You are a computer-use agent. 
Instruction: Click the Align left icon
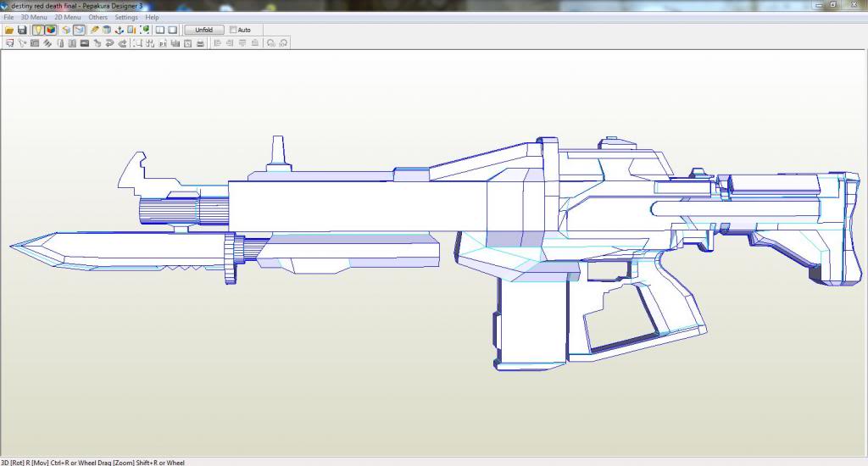(x=218, y=43)
